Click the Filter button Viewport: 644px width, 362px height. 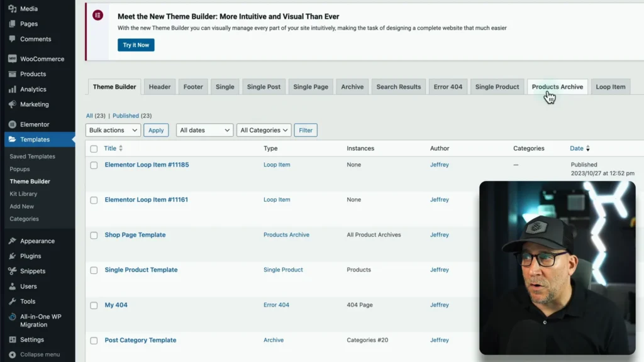[x=306, y=130]
